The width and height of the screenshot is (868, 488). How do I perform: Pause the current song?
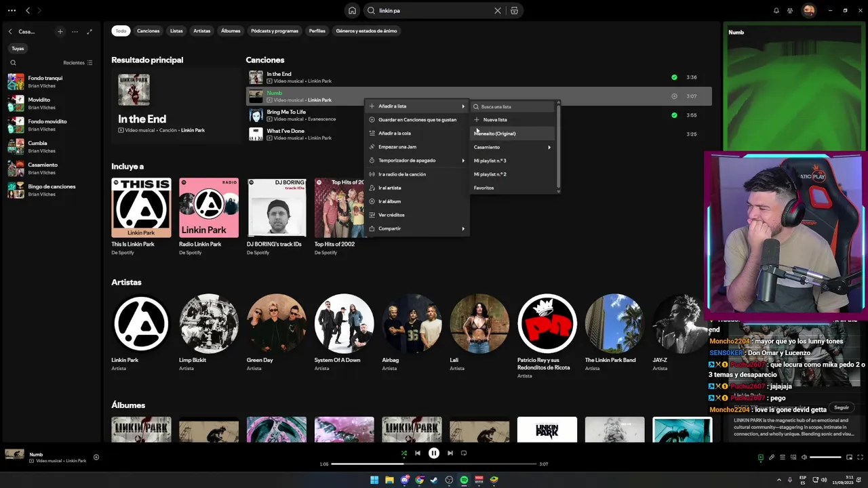434,453
